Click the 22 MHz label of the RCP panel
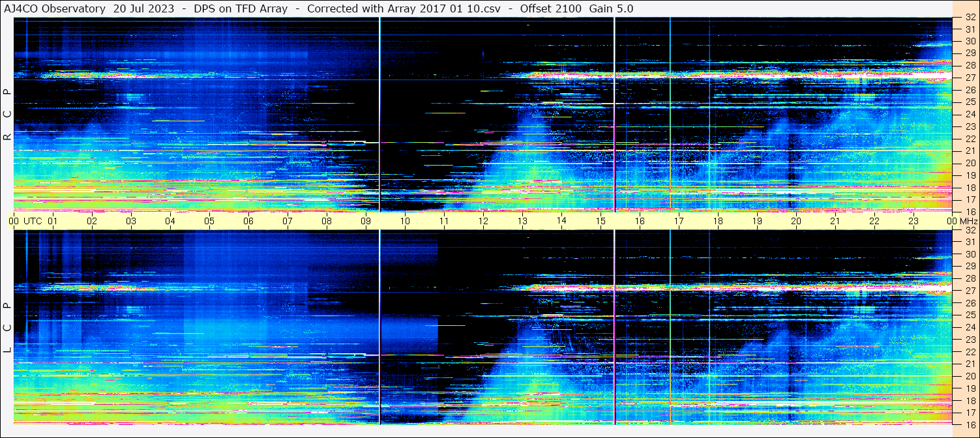 970,139
